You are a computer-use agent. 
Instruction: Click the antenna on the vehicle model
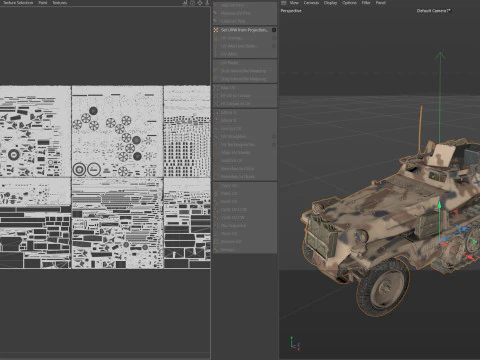pyautogui.click(x=421, y=128)
